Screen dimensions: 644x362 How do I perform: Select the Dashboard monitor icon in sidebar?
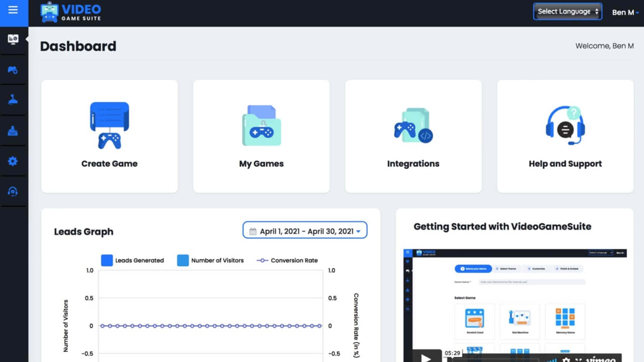pyautogui.click(x=13, y=39)
